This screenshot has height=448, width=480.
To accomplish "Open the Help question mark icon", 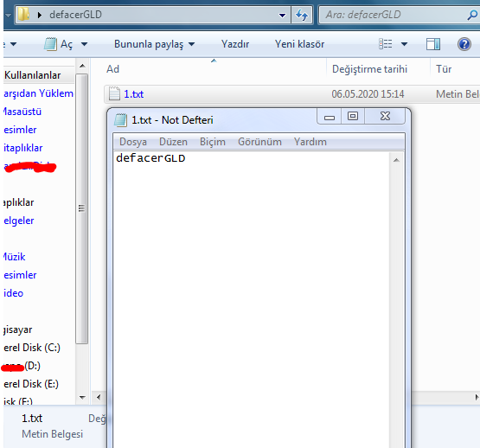I will pos(464,44).
